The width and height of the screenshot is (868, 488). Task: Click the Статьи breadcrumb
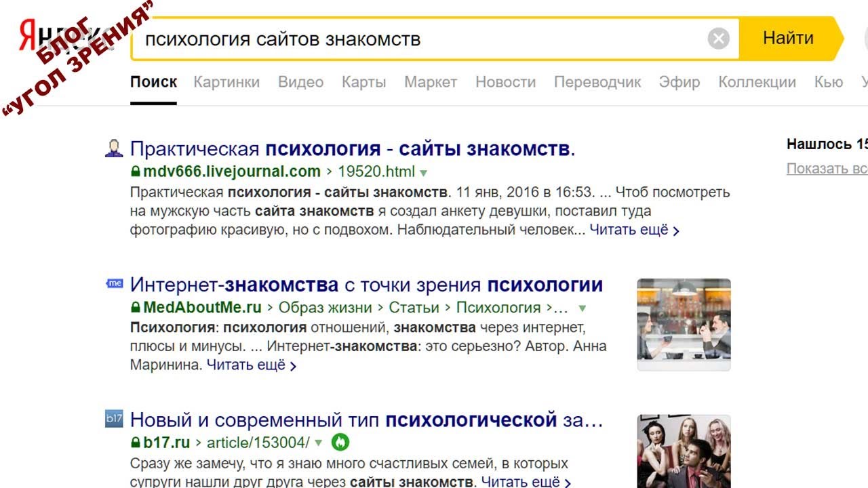point(414,307)
